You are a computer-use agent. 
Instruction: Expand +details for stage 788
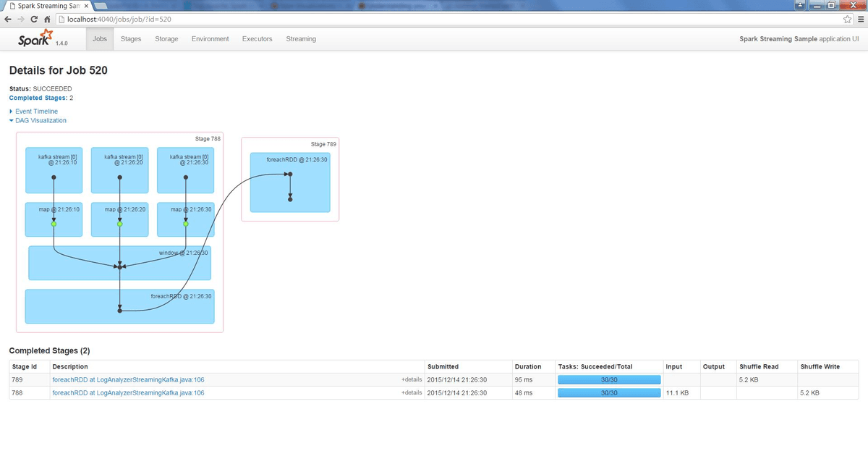[412, 393]
